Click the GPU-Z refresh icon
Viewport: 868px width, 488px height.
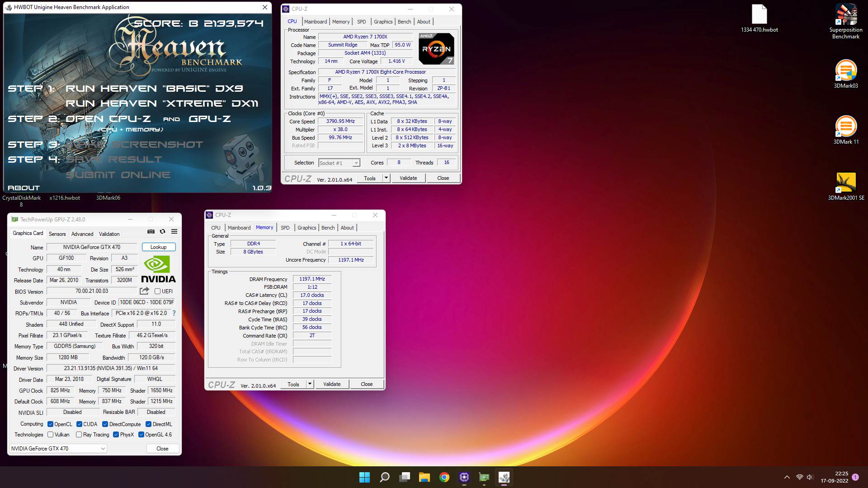tap(162, 231)
